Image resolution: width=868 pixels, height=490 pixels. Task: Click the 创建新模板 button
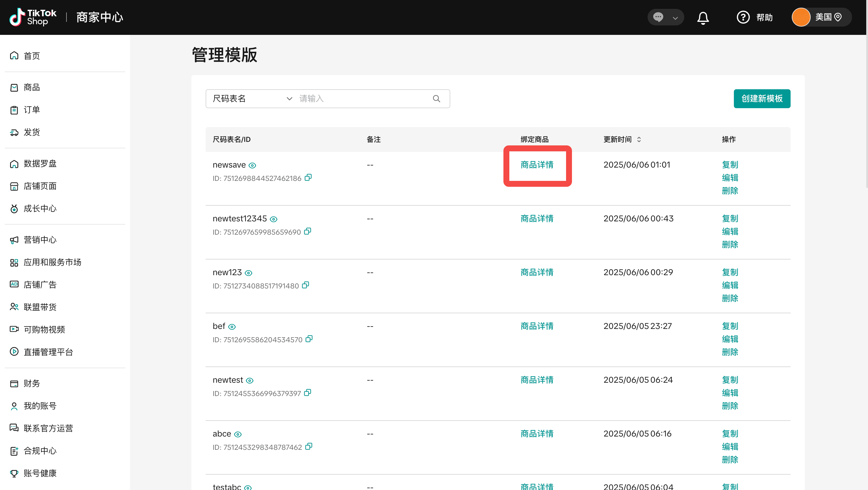[x=762, y=99]
